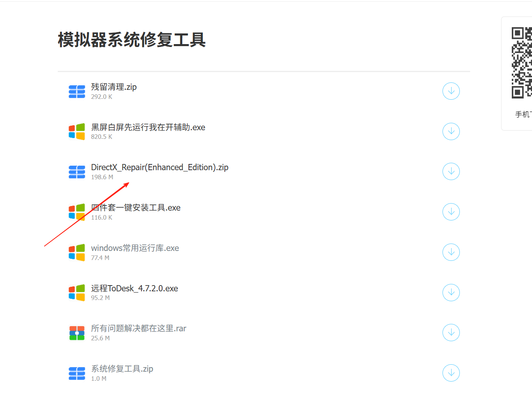Viewport: 532px width, 410px height.
Task: Download windows常用运行库.exe using the arrow icon
Action: 451,252
